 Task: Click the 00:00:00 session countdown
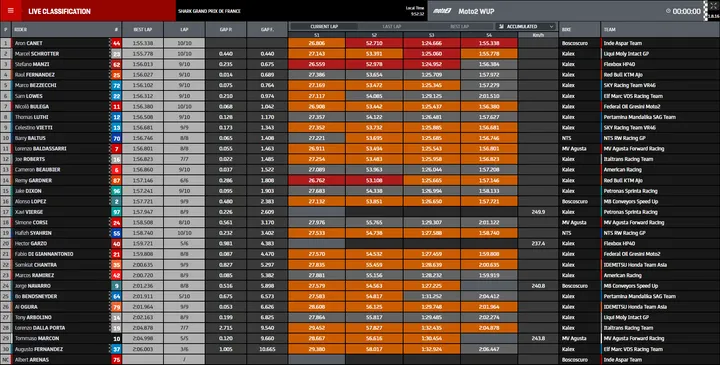[687, 11]
